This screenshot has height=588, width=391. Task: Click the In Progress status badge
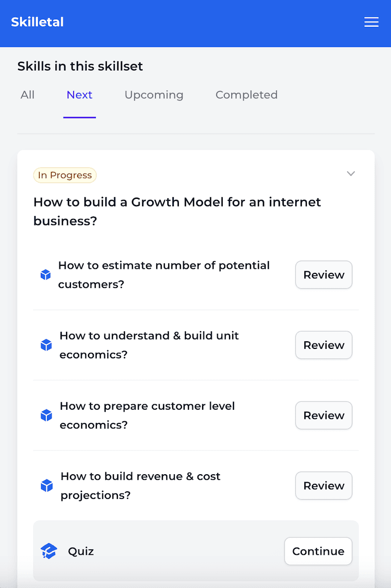[x=65, y=175]
